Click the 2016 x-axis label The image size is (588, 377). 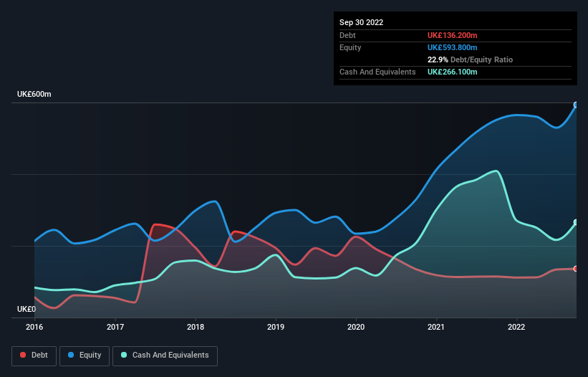click(x=34, y=327)
